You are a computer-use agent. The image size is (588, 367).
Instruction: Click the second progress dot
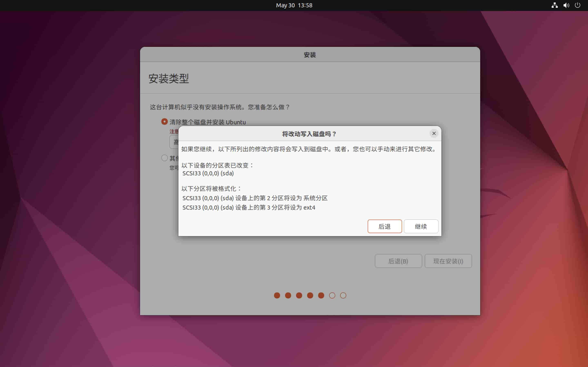288,295
